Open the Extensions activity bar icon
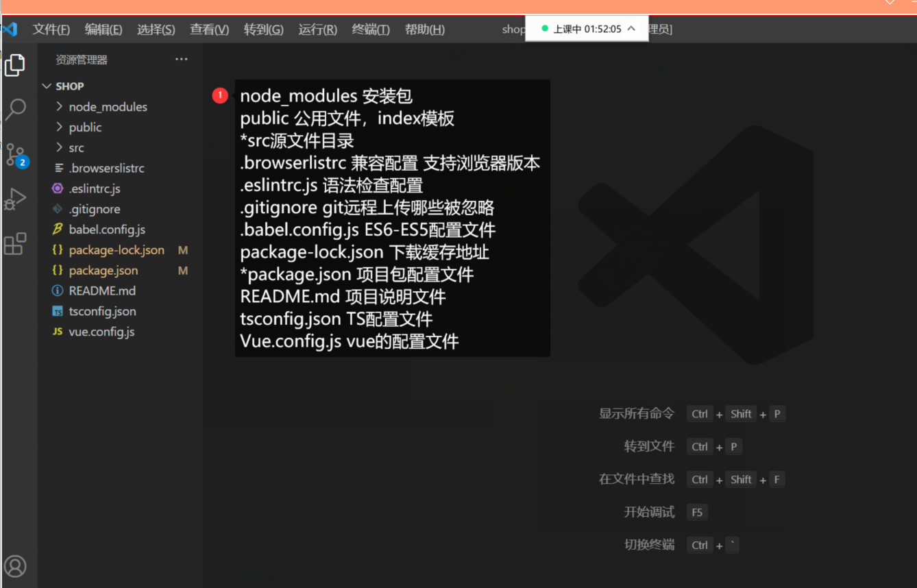Image resolution: width=917 pixels, height=588 pixels. (15, 243)
